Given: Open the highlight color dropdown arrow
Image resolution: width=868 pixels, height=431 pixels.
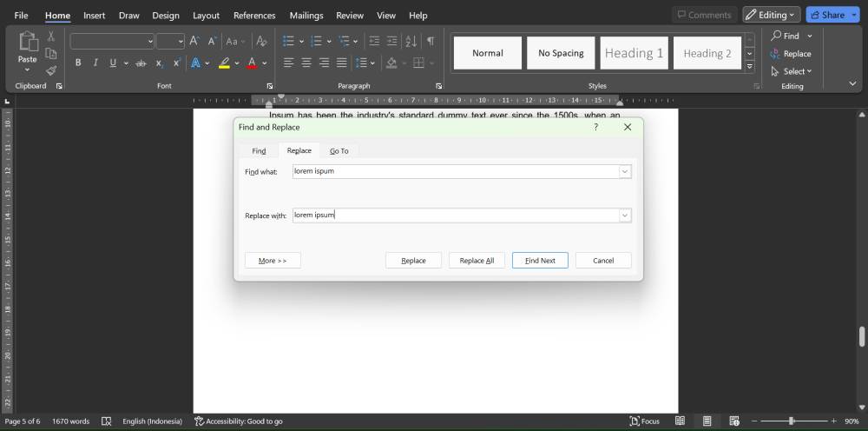Looking at the screenshot, I should pyautogui.click(x=237, y=63).
